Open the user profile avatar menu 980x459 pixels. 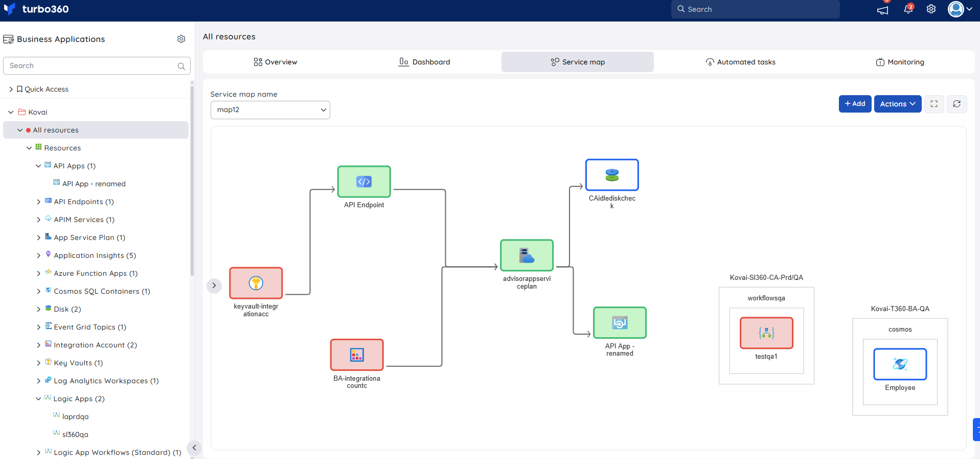coord(960,9)
